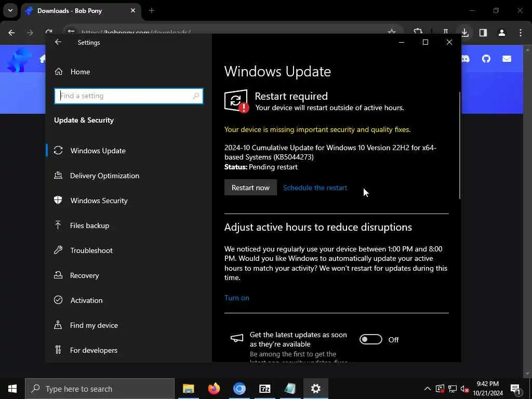Toggle browser side panel icon
Viewport: 532px width, 399px height.
click(x=483, y=33)
